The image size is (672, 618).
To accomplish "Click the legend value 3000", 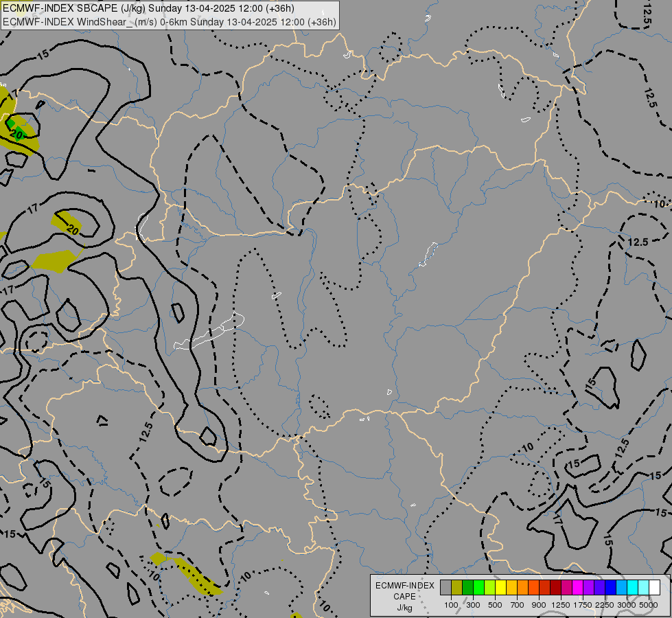I will 627,605.
